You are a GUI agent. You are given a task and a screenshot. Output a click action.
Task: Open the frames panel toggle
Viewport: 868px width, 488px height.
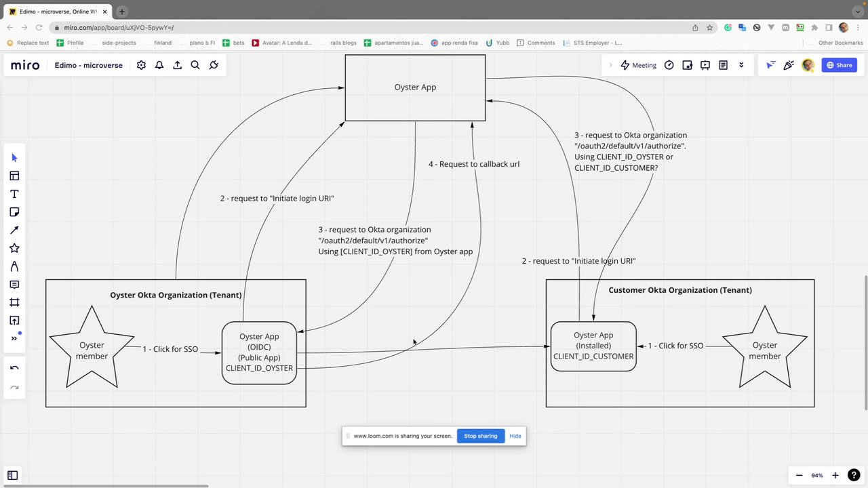[13, 476]
